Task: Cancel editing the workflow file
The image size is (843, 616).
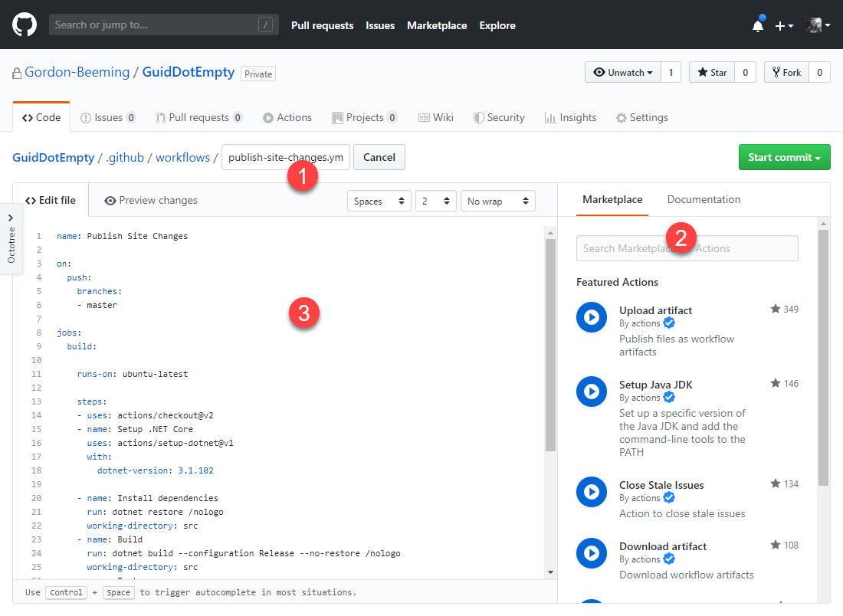Action: tap(379, 157)
